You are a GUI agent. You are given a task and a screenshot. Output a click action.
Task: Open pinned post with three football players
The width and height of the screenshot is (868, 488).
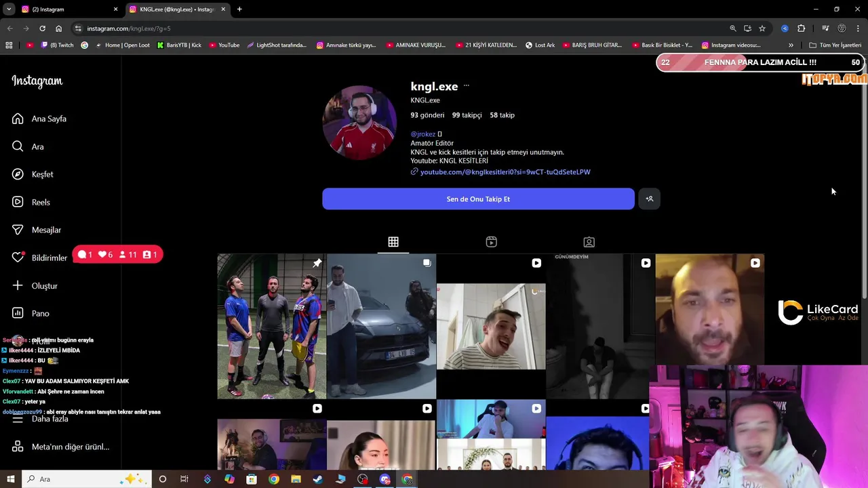click(x=271, y=326)
